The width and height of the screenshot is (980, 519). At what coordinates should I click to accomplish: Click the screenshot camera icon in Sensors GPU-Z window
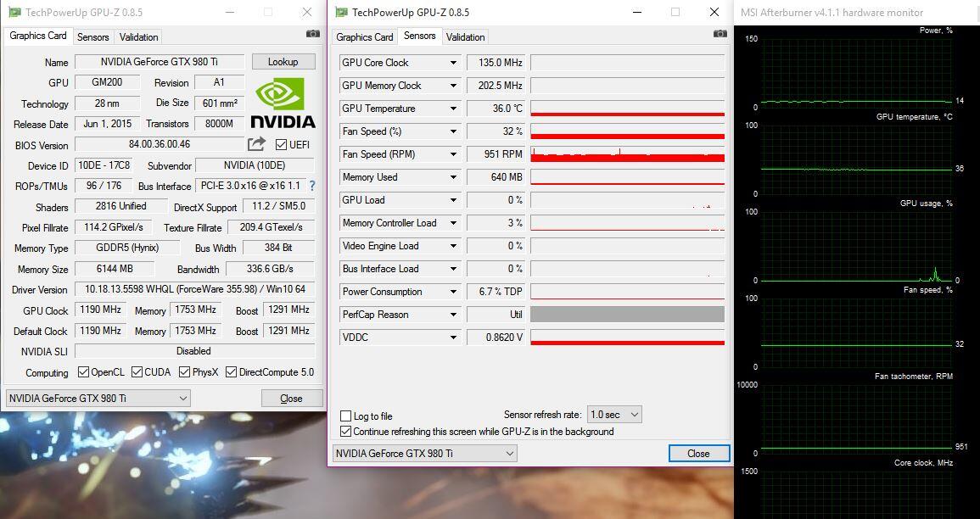tap(720, 34)
